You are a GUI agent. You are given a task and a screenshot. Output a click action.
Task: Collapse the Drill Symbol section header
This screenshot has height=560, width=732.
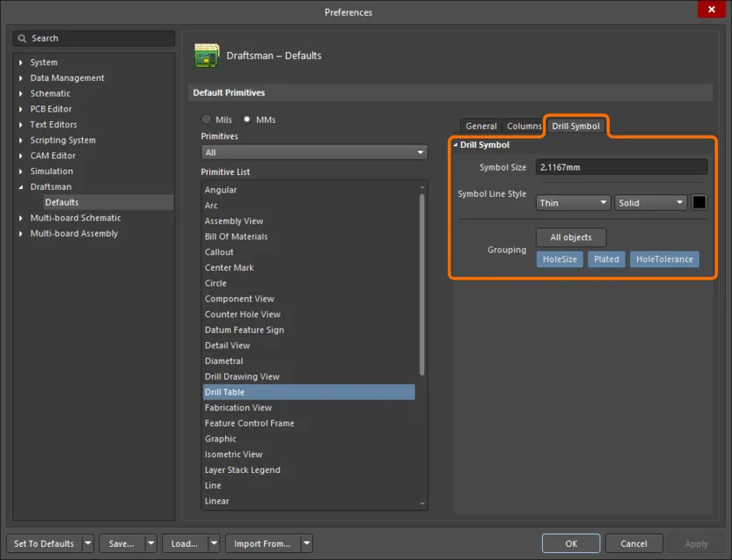(459, 145)
